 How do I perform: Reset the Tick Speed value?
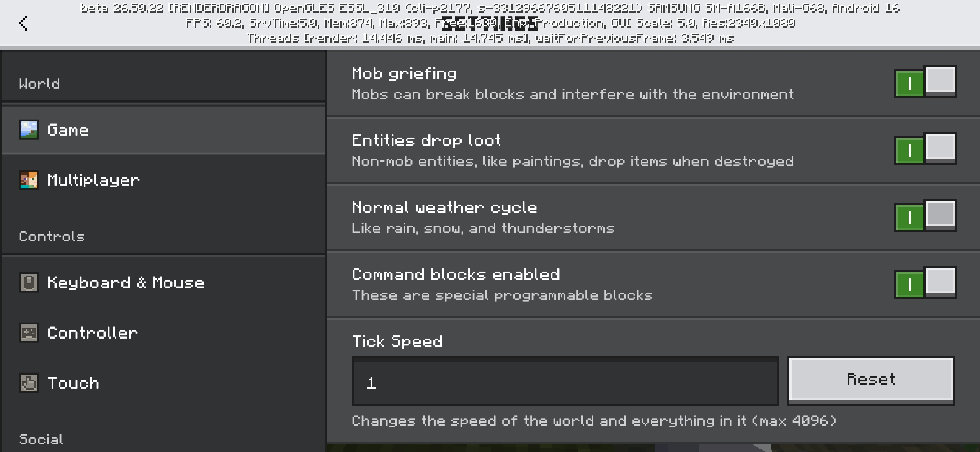(x=871, y=380)
